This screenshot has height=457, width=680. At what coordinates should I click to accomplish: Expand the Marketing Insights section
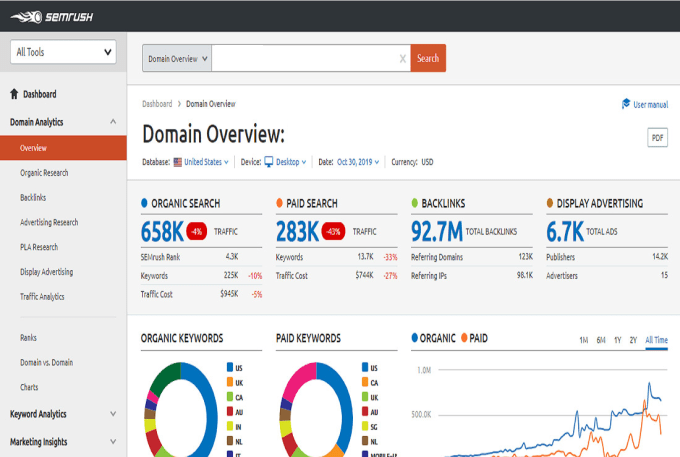pos(111,441)
